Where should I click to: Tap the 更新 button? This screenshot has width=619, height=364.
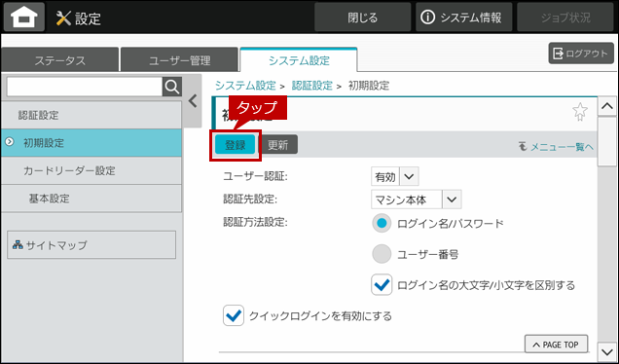pyautogui.click(x=278, y=145)
